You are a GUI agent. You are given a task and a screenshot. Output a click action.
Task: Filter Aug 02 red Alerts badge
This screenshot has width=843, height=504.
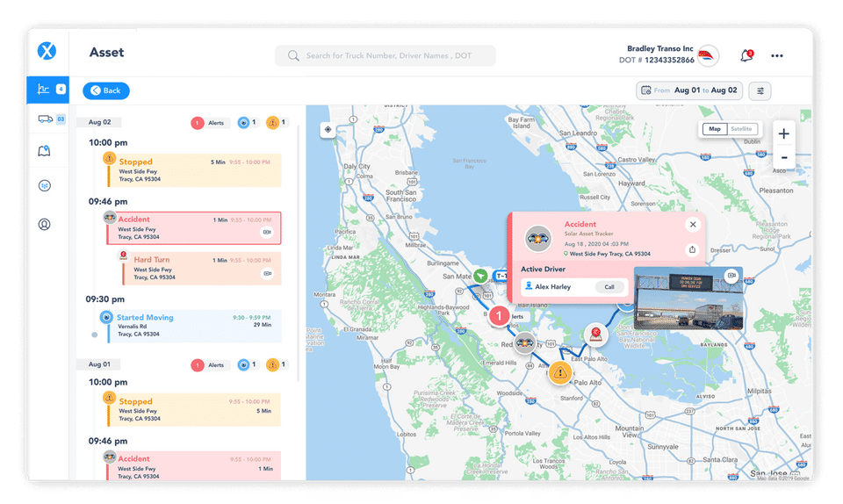click(x=210, y=123)
